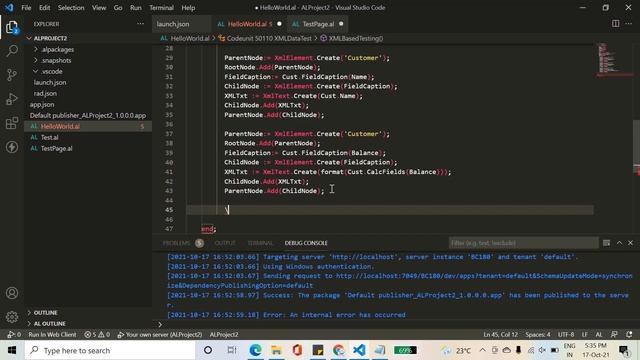
Task: Open the Go menu
Action: [x=118, y=8]
